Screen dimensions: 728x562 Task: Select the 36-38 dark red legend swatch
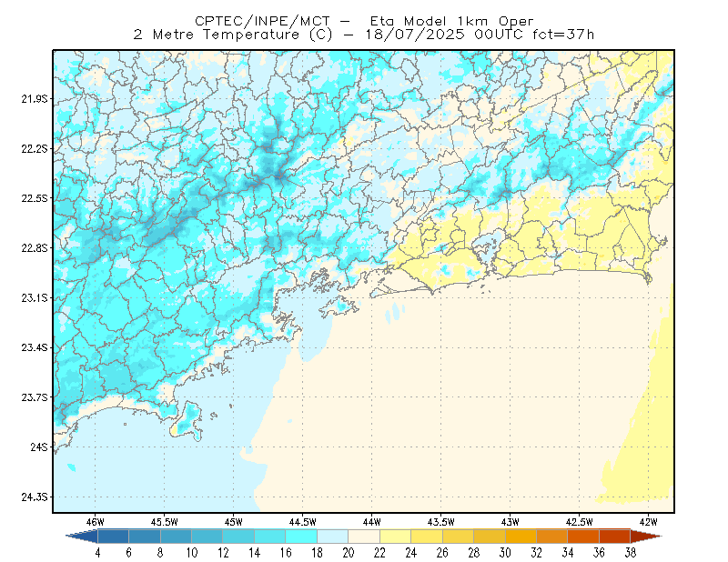(x=615, y=537)
